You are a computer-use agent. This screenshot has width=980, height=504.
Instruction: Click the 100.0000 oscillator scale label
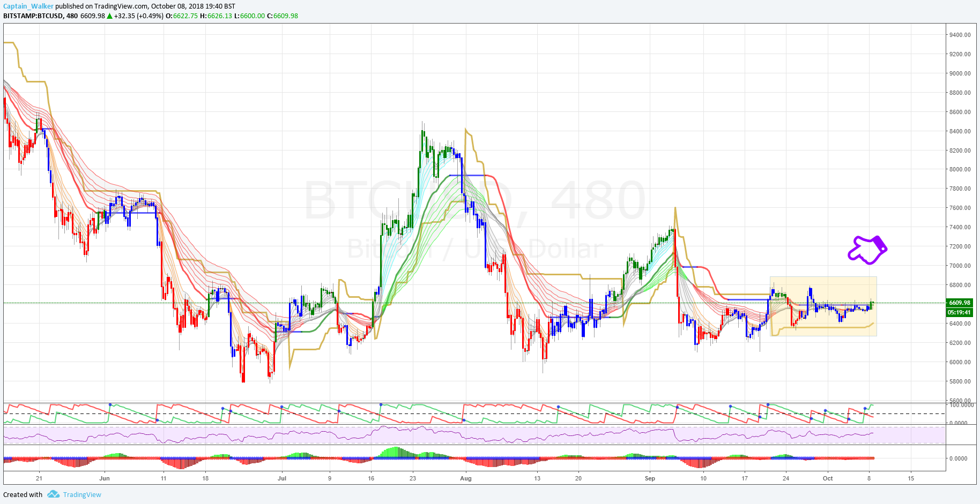click(x=961, y=405)
